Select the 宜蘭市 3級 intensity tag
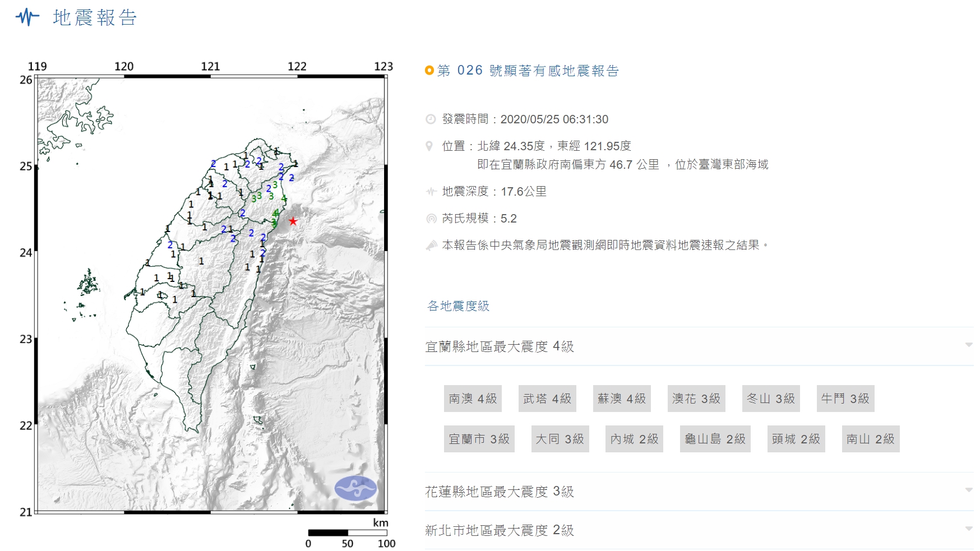Screen dimensions: 980x551 tap(479, 439)
